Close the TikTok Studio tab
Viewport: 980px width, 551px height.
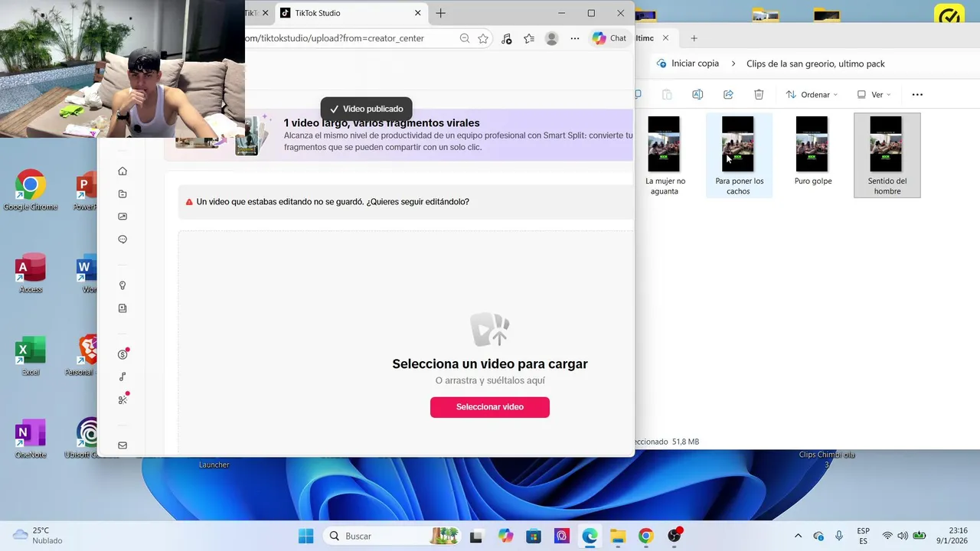[418, 13]
